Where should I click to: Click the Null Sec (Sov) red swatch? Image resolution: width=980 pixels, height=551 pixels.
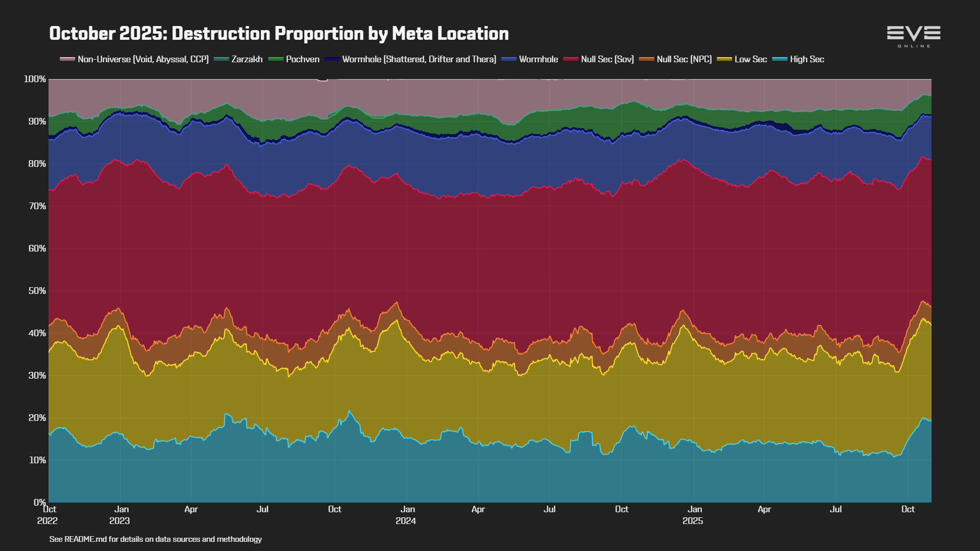pos(571,59)
